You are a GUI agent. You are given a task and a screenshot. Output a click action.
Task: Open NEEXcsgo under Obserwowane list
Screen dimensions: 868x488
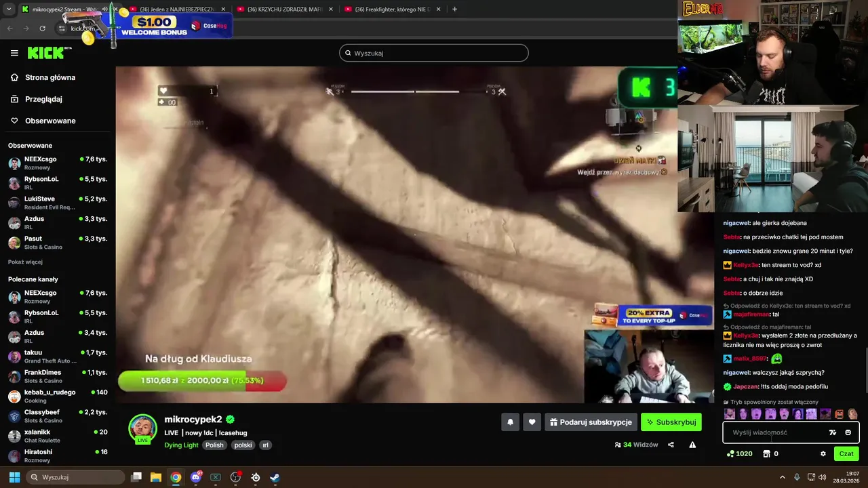[x=58, y=163]
